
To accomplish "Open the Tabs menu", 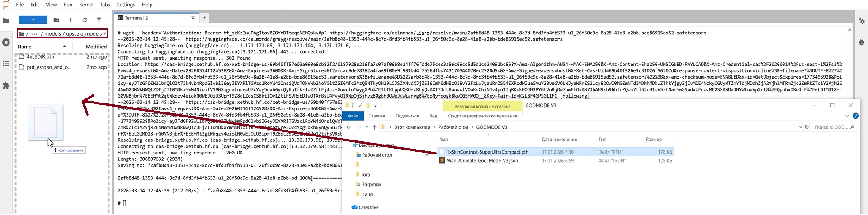I will coord(105,5).
